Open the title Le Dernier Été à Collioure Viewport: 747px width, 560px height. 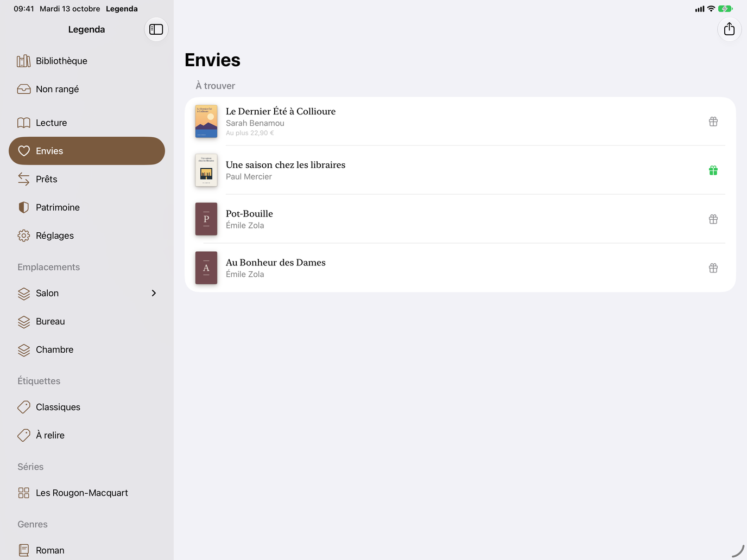(x=281, y=111)
